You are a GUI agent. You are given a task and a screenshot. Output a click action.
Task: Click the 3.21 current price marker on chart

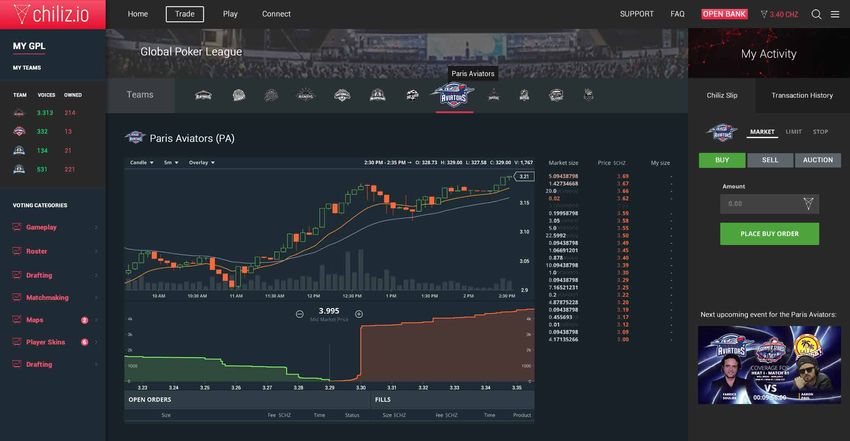coord(524,176)
